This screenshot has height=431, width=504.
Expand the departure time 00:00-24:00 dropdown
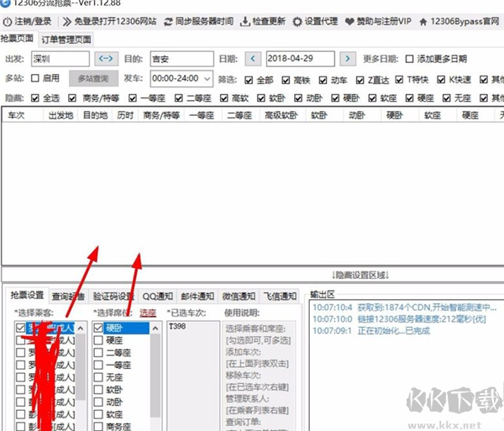click(207, 78)
